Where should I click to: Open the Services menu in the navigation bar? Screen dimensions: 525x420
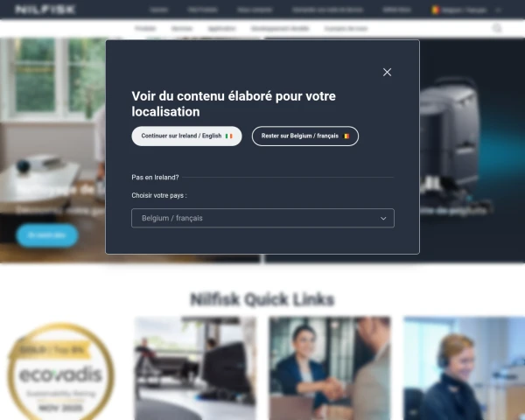(x=182, y=29)
